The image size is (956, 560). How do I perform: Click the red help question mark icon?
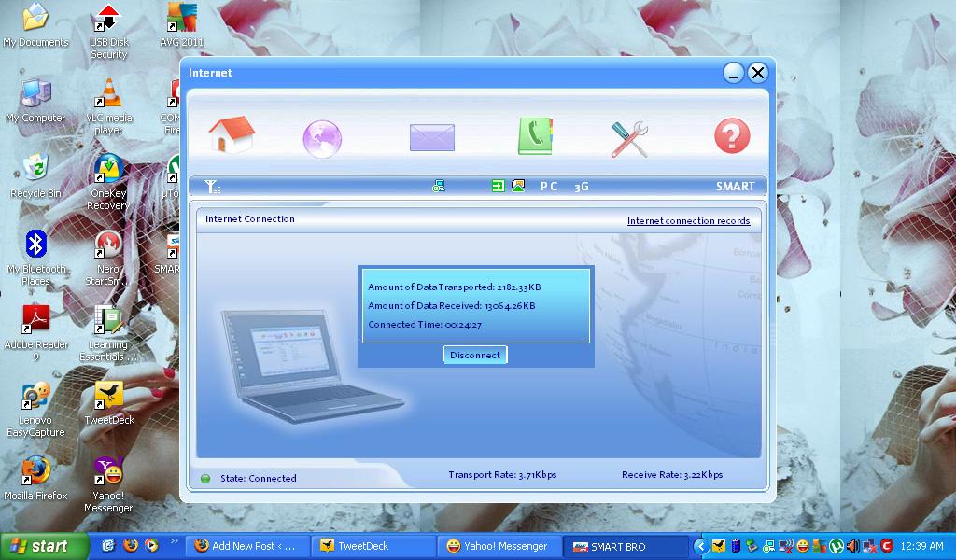click(x=732, y=136)
